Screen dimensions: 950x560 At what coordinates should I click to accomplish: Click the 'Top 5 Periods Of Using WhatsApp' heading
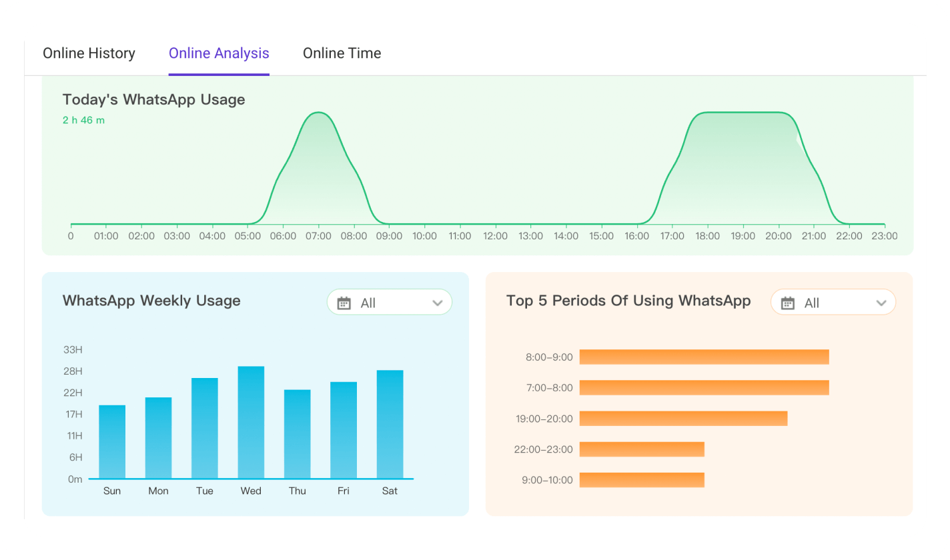pyautogui.click(x=628, y=301)
